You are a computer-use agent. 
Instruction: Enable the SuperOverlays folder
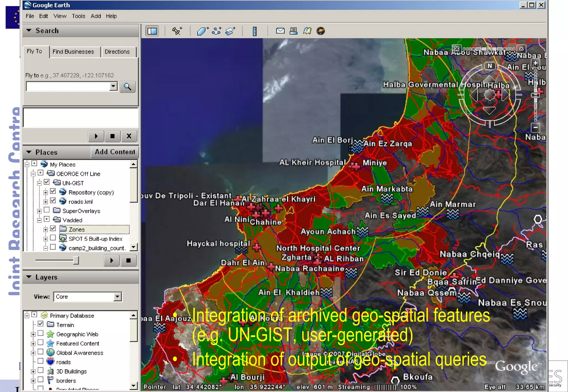(x=47, y=210)
